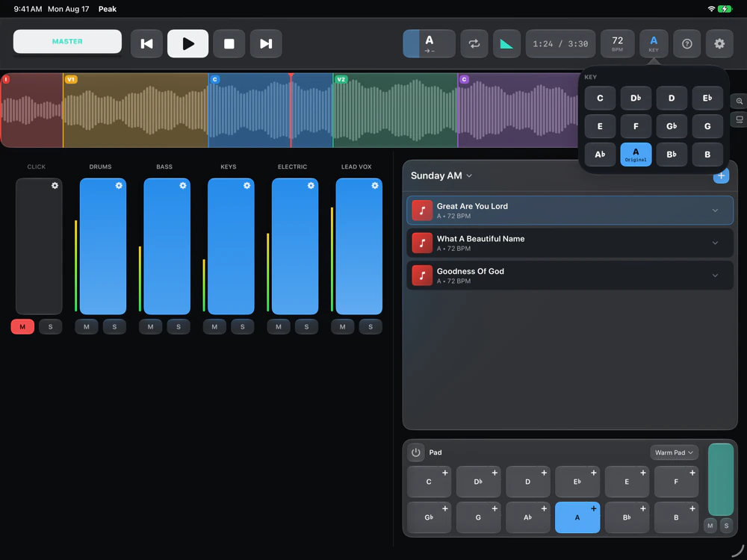This screenshot has height=560, width=747.
Task: Open the Sunday AM setlist dropdown
Action: point(441,175)
